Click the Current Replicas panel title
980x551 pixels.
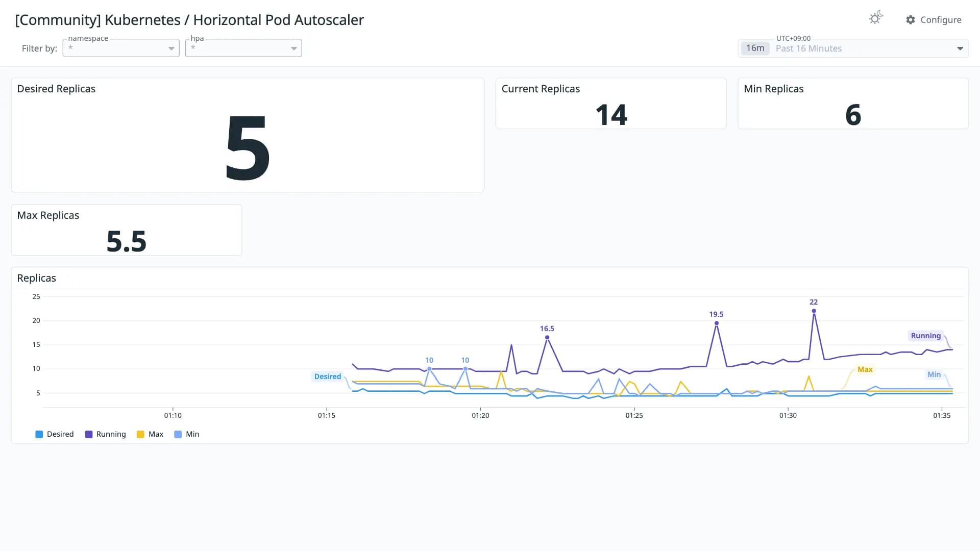click(x=541, y=89)
